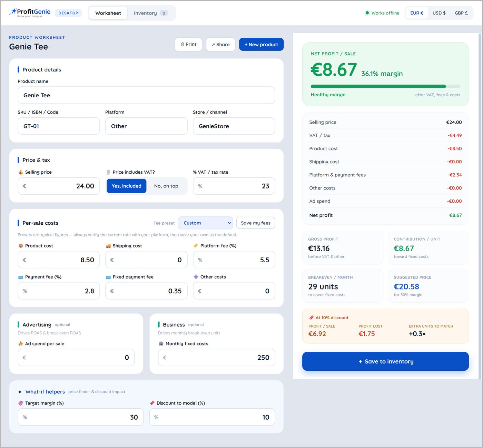Focus the Shipping cost input
The image size is (483, 448).
pyautogui.click(x=146, y=260)
